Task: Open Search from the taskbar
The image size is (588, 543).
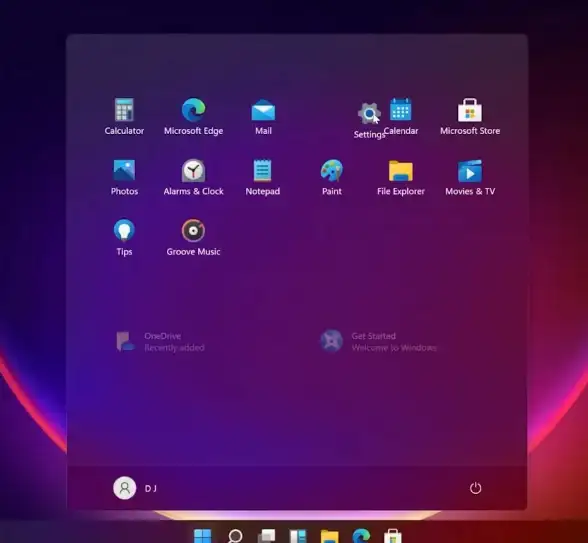Action: point(235,536)
